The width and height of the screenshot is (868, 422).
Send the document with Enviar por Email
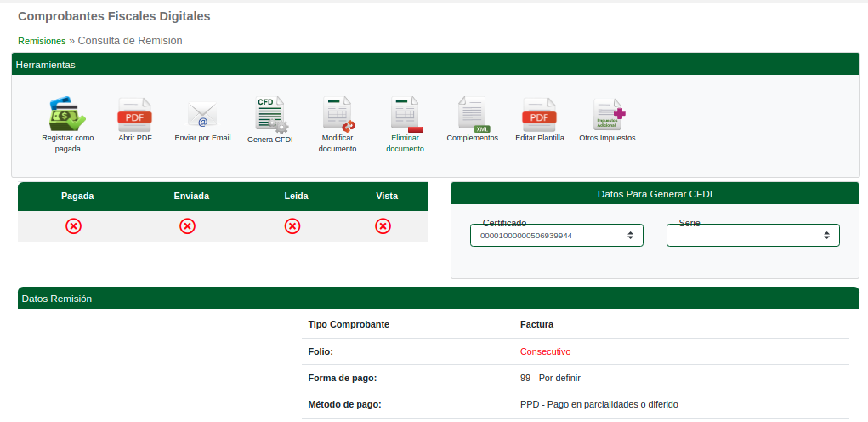(202, 114)
